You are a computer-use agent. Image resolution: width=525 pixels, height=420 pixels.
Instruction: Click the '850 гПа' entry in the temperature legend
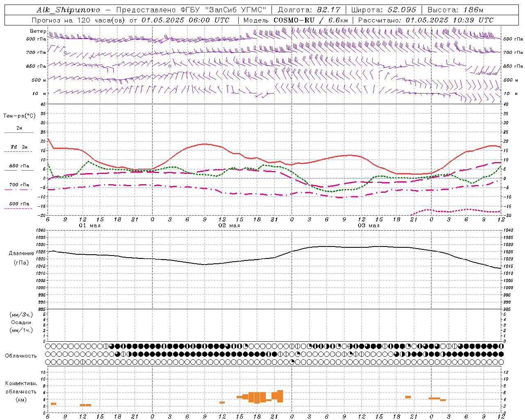(19, 166)
